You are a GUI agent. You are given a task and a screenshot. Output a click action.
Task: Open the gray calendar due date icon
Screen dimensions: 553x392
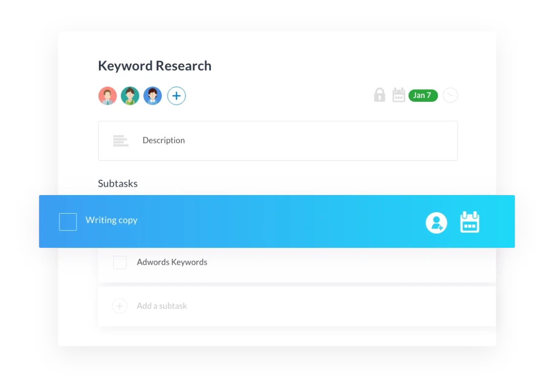(x=399, y=95)
